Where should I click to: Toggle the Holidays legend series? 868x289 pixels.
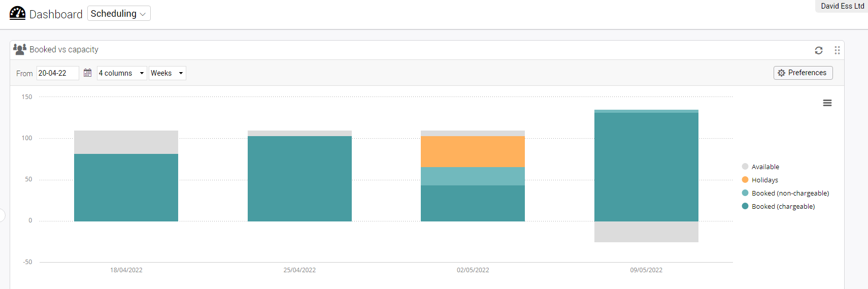click(764, 180)
